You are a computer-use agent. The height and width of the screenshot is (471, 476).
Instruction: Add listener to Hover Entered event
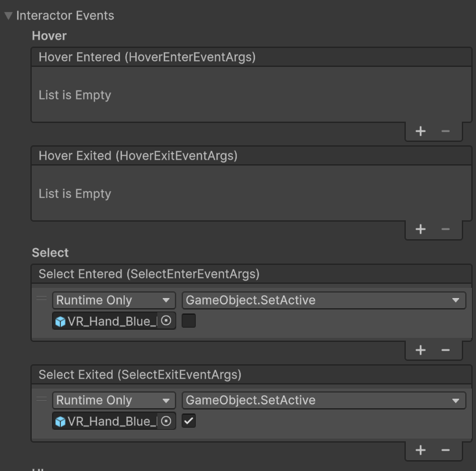[421, 131]
